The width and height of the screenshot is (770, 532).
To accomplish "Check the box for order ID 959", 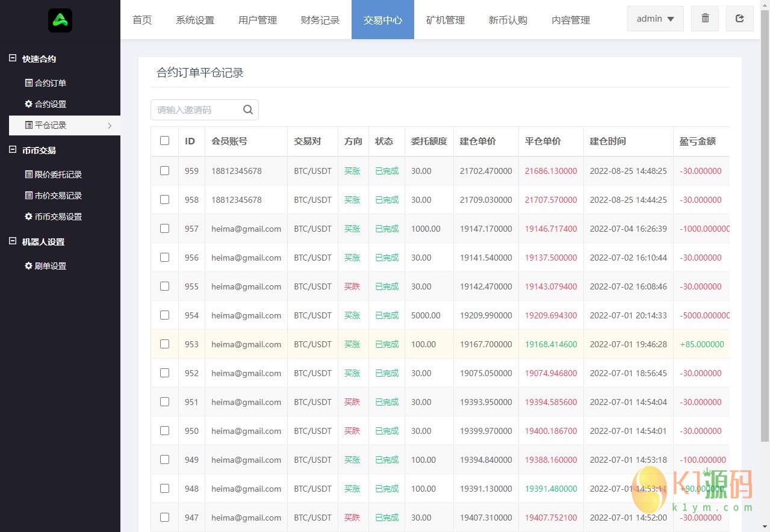I will point(164,171).
